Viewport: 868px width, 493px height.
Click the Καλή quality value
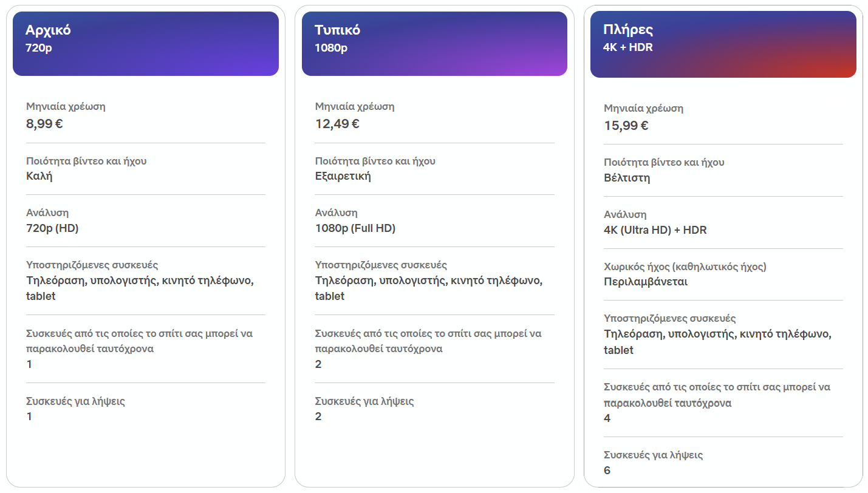[39, 177]
